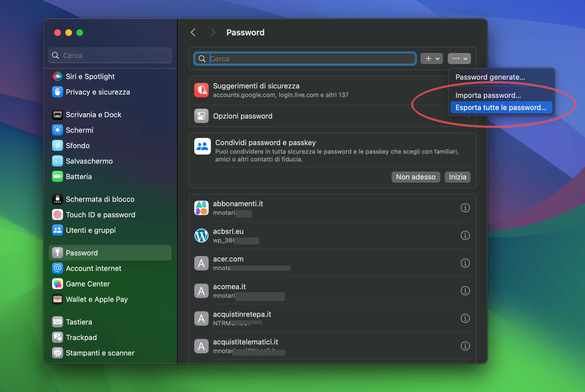Open the more options ellipsis dropdown
Image resolution: width=585 pixels, height=392 pixels.
coord(459,58)
